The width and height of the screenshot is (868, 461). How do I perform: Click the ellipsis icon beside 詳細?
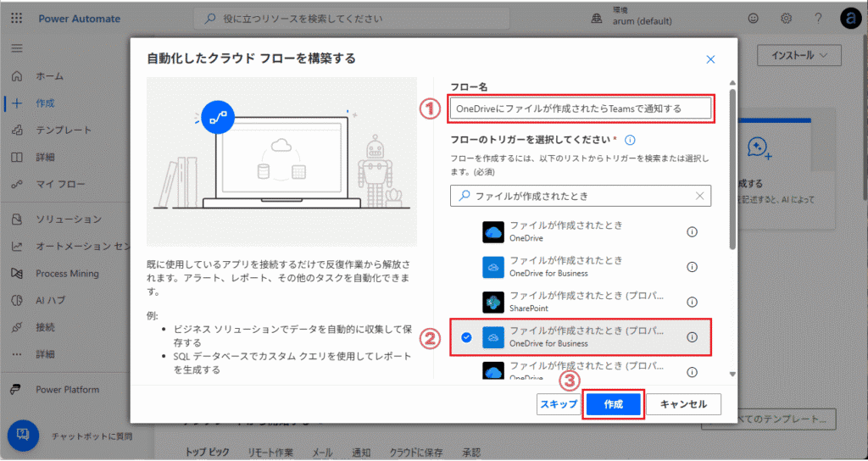[x=17, y=354]
